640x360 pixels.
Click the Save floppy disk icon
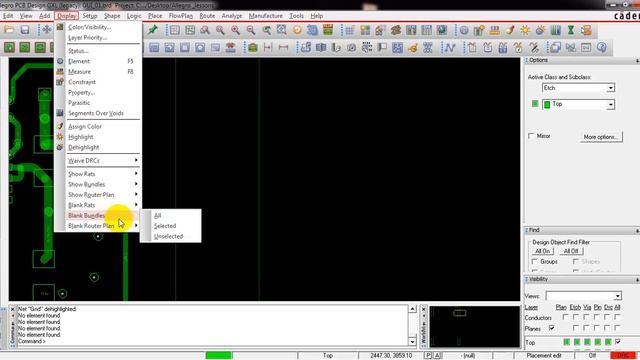[25, 30]
